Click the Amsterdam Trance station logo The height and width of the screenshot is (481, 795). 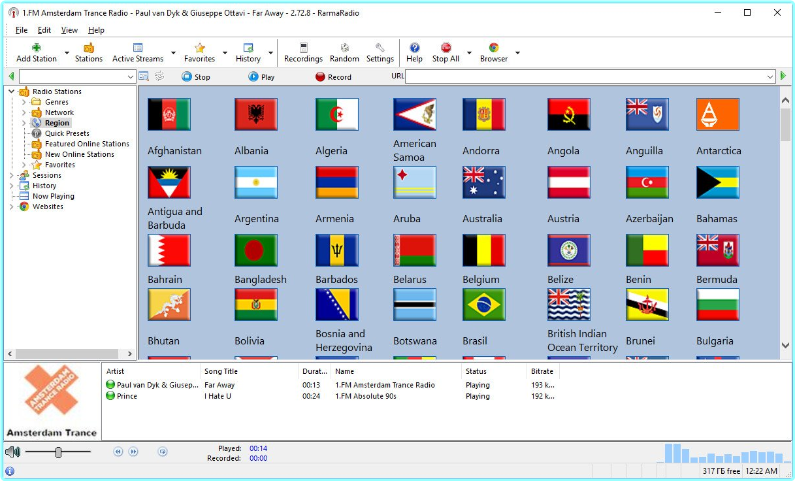pos(52,389)
